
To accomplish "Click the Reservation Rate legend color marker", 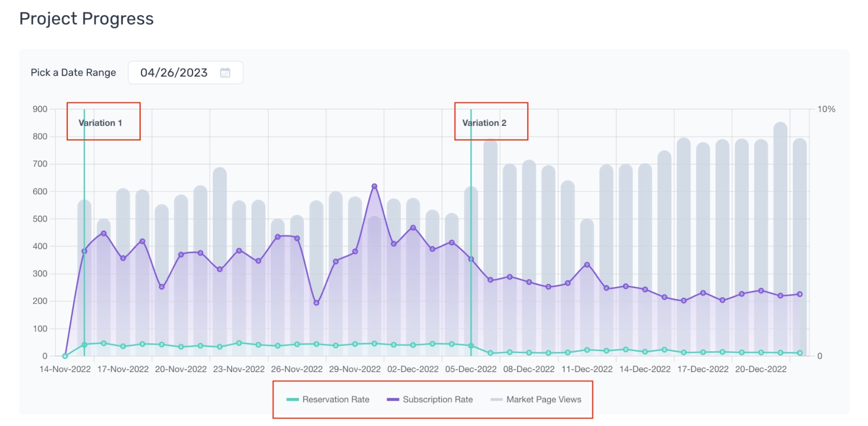I will point(292,399).
